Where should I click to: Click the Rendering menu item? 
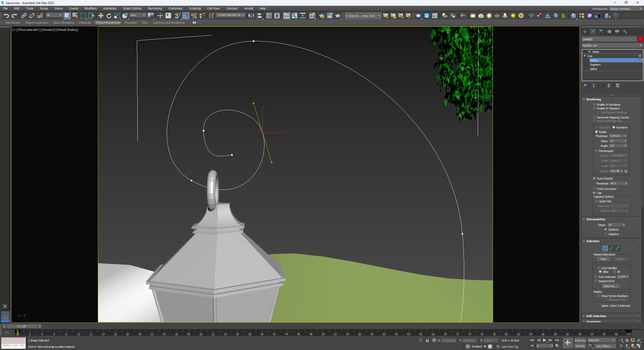154,8
